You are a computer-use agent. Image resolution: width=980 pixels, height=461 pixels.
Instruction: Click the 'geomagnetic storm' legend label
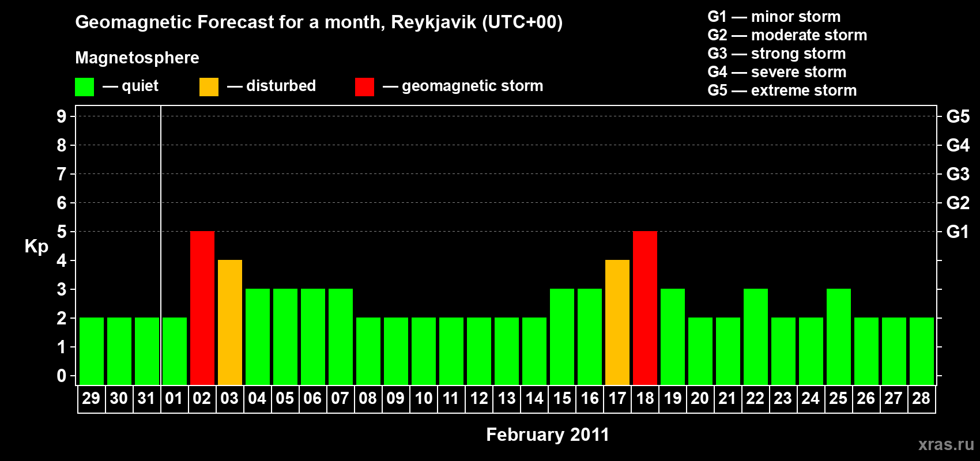coord(473,86)
